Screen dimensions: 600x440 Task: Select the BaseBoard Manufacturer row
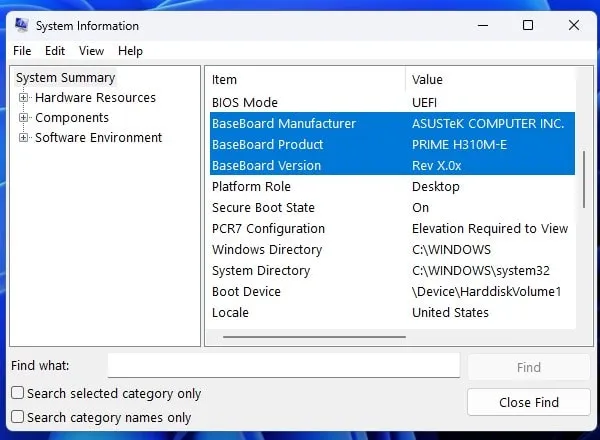[392, 124]
